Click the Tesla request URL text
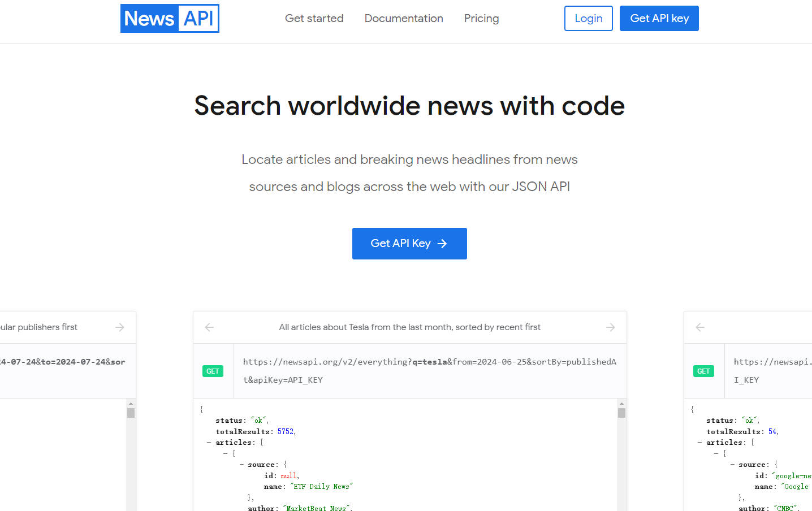This screenshot has width=812, height=511. coord(430,371)
